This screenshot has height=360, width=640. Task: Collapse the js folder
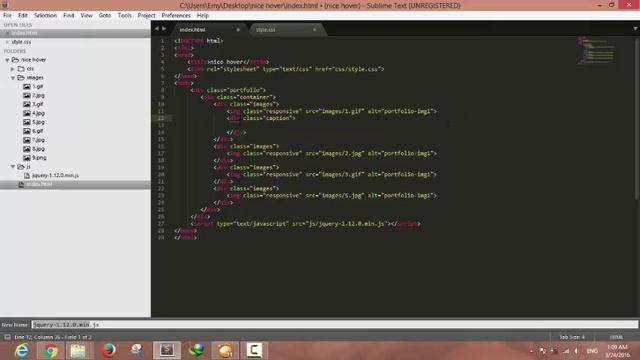click(x=13, y=167)
